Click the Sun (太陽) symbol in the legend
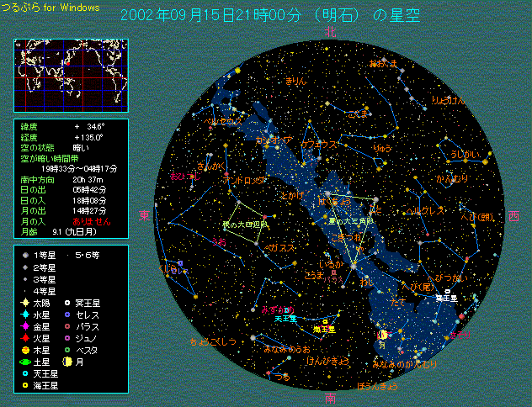This screenshot has width=532, height=407. tap(26, 302)
